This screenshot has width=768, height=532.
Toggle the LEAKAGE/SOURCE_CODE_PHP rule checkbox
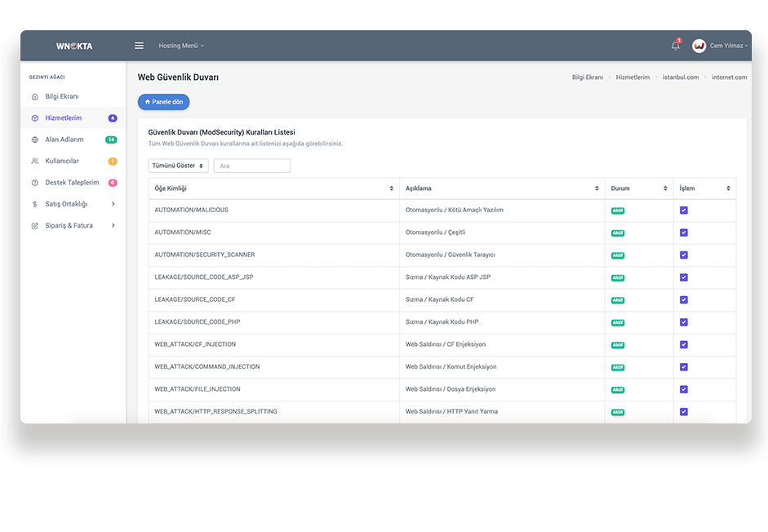point(684,321)
